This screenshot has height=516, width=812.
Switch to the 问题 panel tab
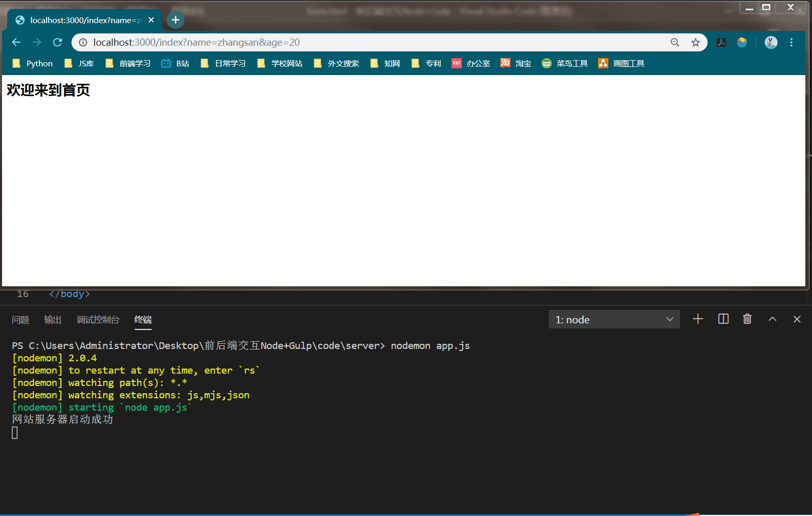[x=21, y=320]
